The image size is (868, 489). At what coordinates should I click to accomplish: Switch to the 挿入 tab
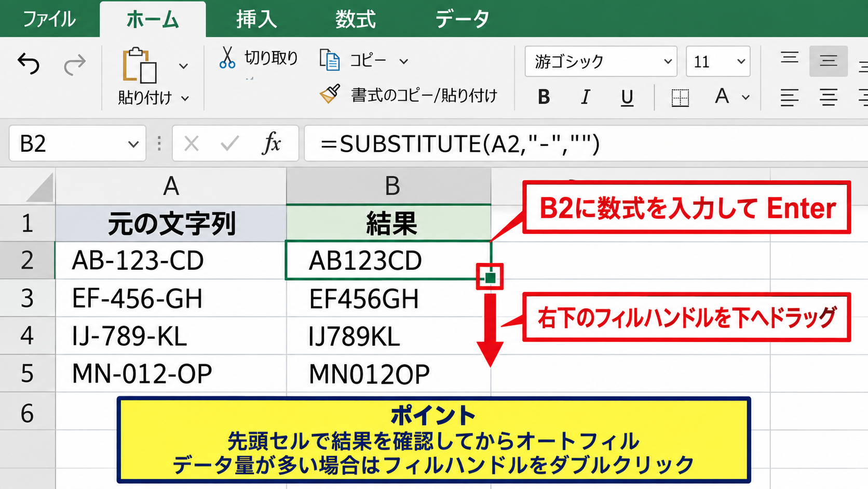pos(256,19)
